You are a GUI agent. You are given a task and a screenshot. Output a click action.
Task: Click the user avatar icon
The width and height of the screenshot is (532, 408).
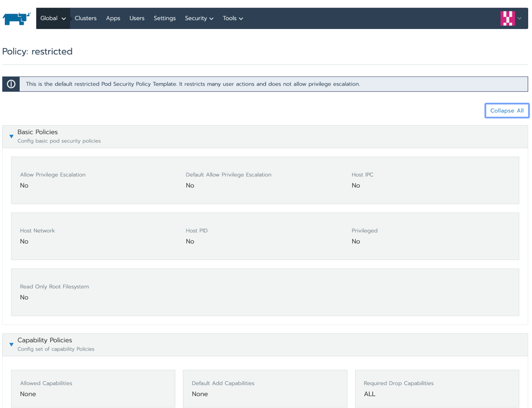point(507,19)
